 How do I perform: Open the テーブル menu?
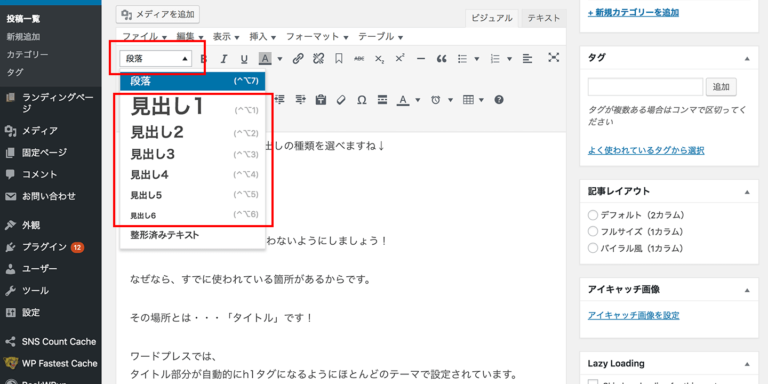(x=381, y=37)
